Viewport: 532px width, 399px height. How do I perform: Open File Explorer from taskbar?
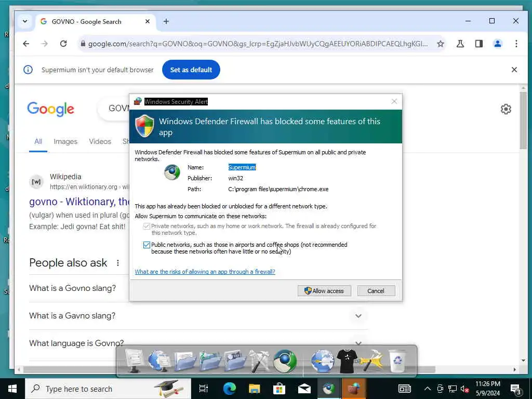pyautogui.click(x=254, y=389)
